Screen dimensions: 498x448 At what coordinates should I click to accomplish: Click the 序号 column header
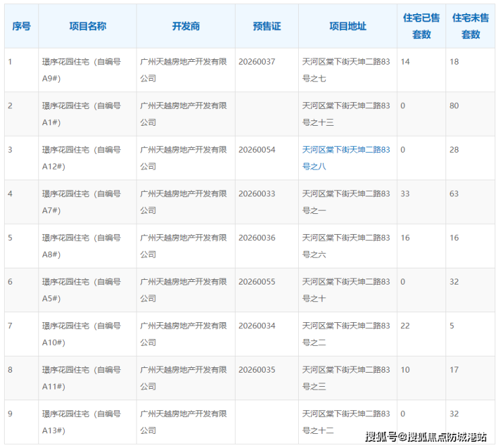[21, 26]
